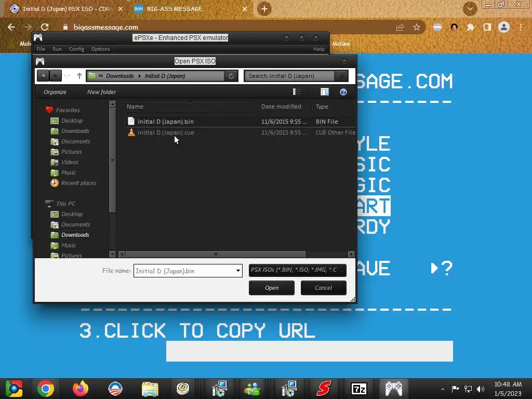The width and height of the screenshot is (532, 399).
Task: Open the ePSXe Options menu
Action: pyautogui.click(x=101, y=49)
